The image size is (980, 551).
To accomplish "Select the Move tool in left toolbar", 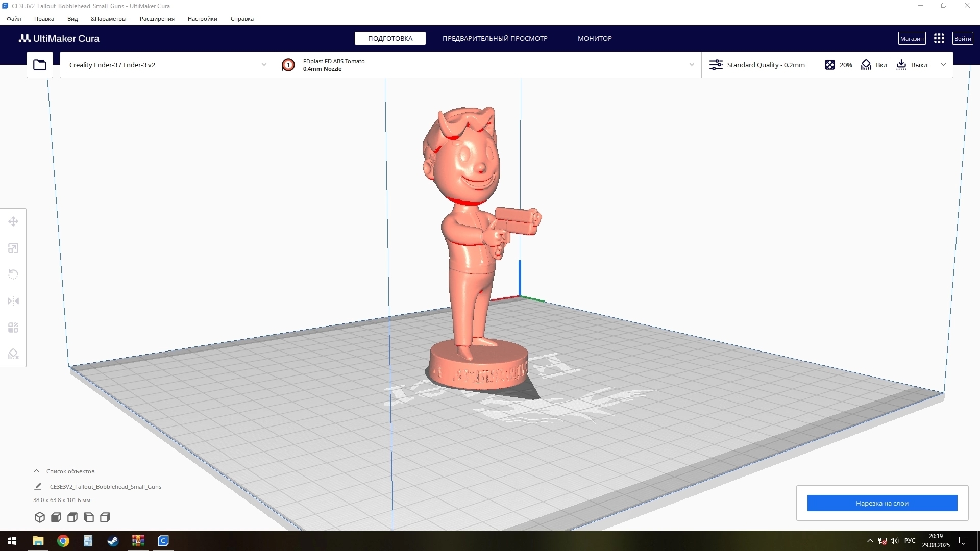I will pyautogui.click(x=13, y=221).
